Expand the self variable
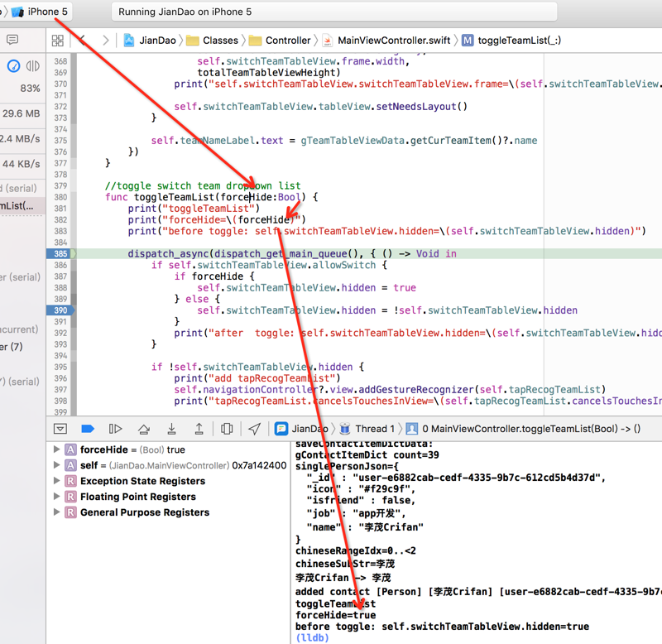Screen dimensions: 662x644 pos(56,465)
